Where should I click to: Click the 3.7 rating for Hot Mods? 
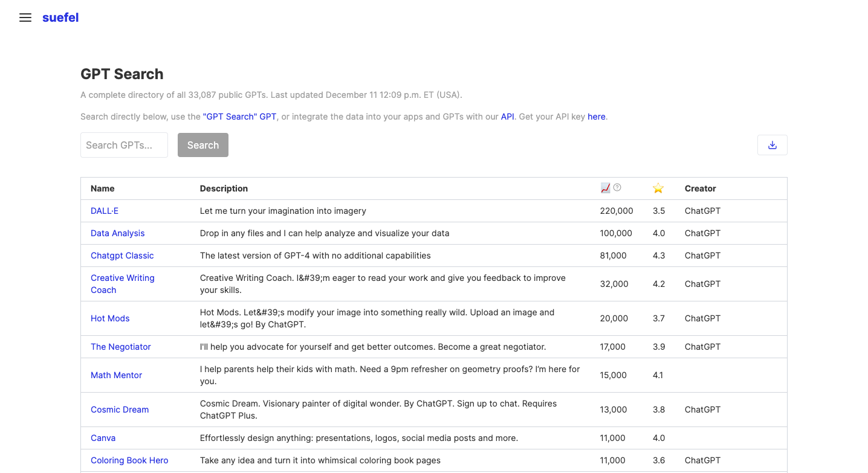(x=659, y=318)
